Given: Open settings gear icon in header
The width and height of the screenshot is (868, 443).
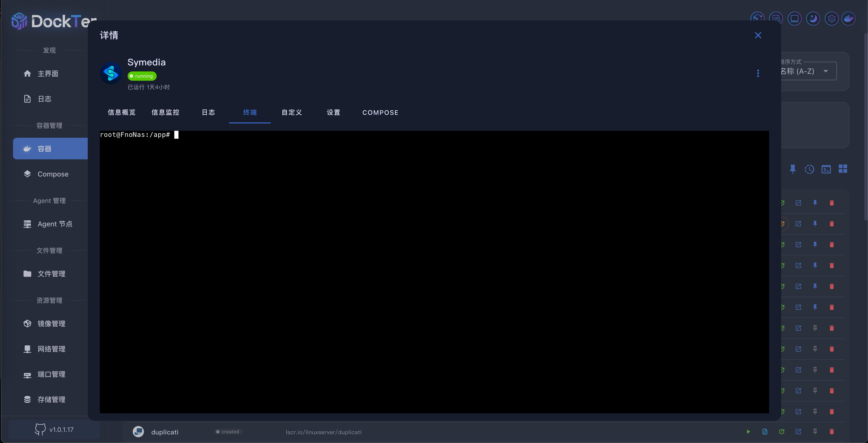Looking at the screenshot, I should 831,19.
